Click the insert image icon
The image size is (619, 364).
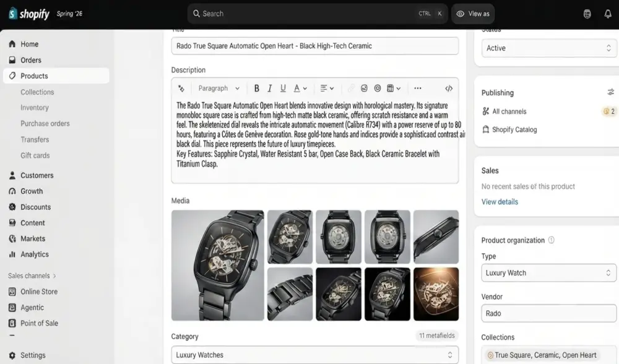click(x=364, y=89)
